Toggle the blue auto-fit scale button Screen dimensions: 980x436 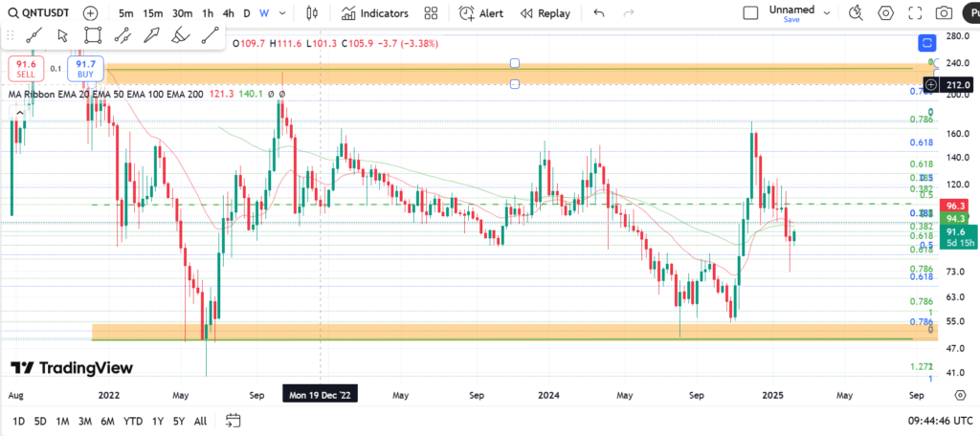925,42
